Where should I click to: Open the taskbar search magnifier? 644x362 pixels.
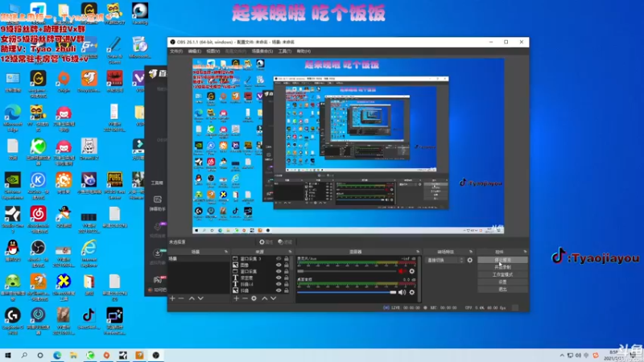[24, 356]
